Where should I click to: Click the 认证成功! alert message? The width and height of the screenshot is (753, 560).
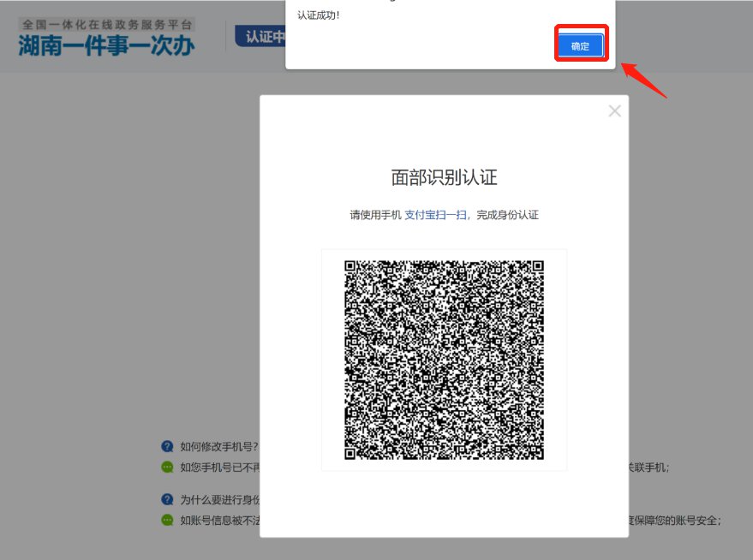pos(319,15)
